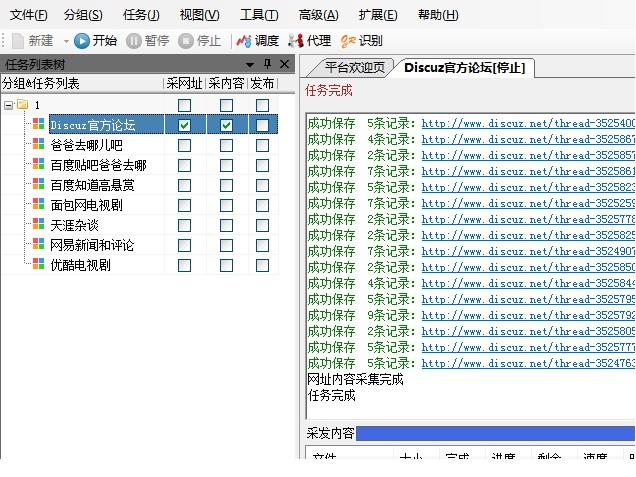Image resolution: width=636 pixels, height=477 pixels.
Task: Check 采内容 for 网易新闻和评论
Action: tap(226, 245)
